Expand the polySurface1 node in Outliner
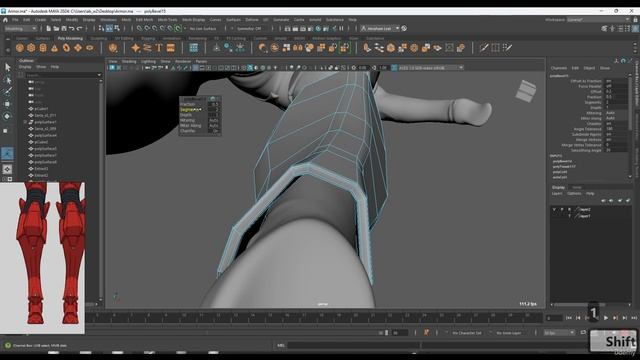The width and height of the screenshot is (640, 360). click(25, 122)
